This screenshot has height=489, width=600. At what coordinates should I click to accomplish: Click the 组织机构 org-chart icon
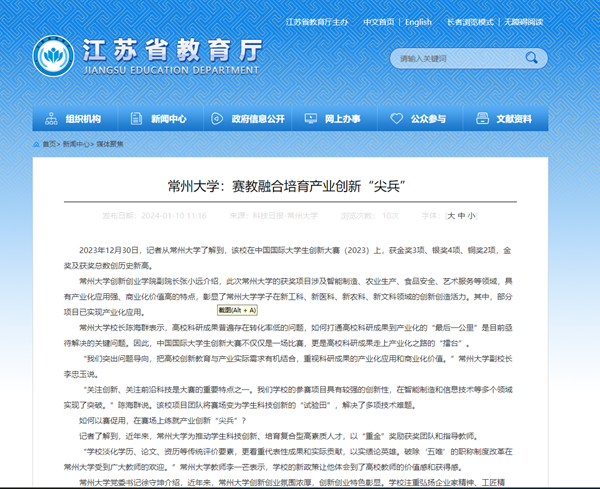point(51,119)
